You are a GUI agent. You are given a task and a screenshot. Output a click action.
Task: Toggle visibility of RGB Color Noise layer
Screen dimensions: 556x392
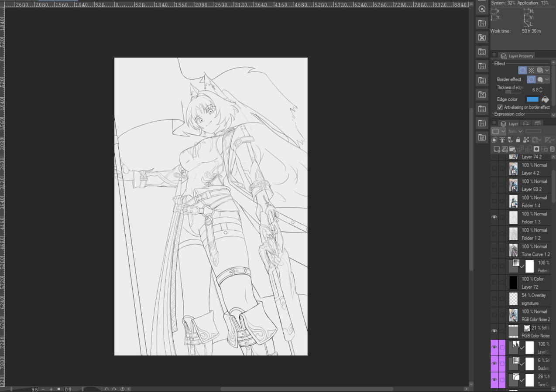coord(494,331)
